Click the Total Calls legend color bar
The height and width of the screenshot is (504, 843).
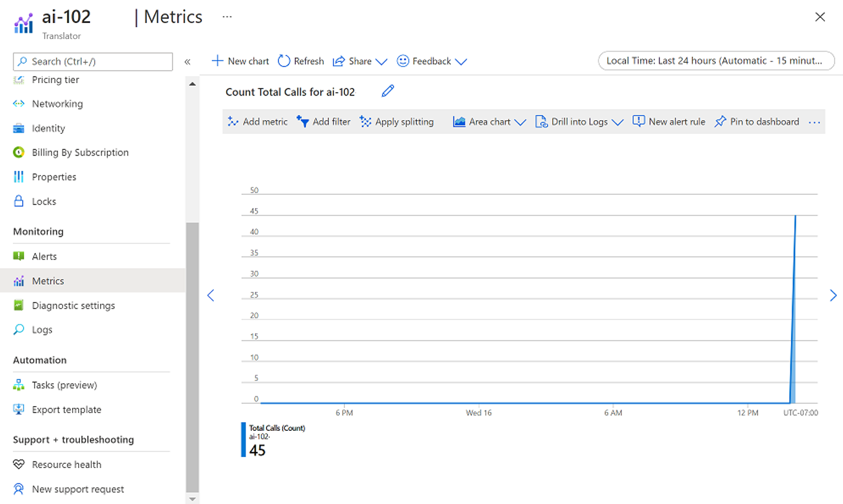click(243, 440)
